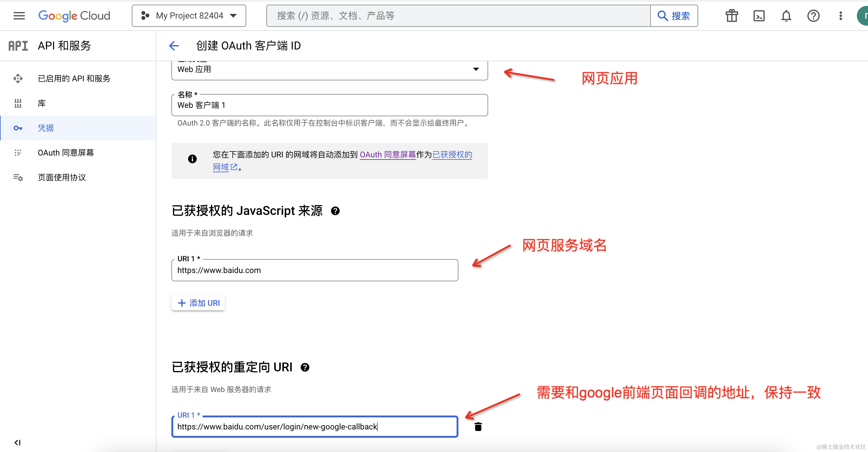Viewport: 868px width, 452px height.
Task: Click the search bar for resources and docs
Action: click(438, 15)
